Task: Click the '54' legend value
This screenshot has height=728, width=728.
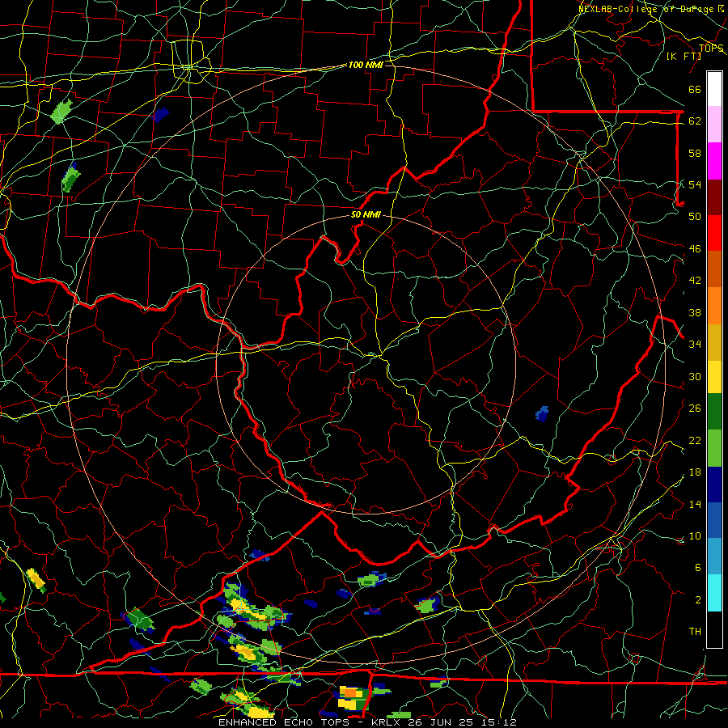Action: coord(695,184)
